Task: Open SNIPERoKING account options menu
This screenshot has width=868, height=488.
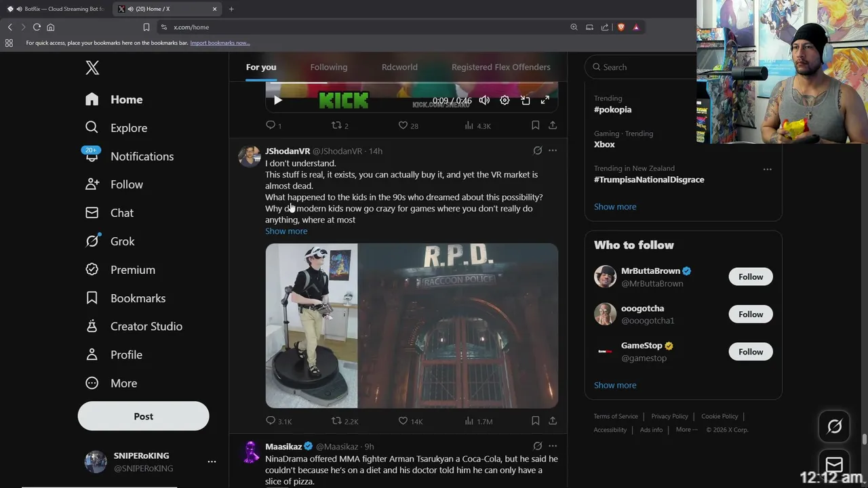Action: (212, 462)
